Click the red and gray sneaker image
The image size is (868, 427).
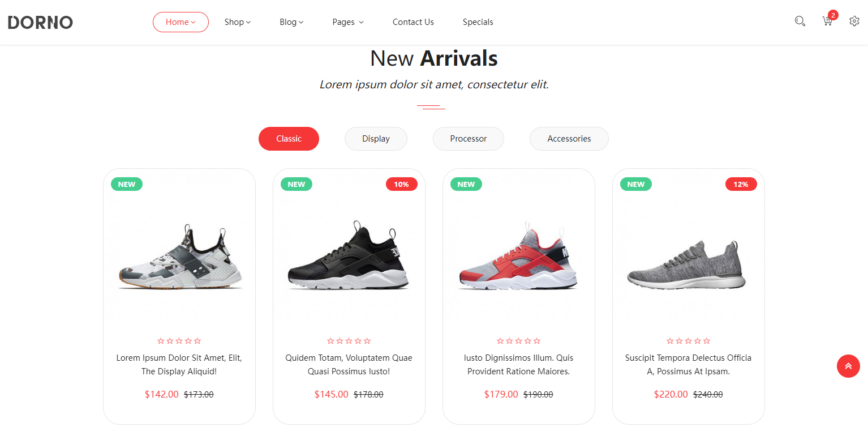518,258
